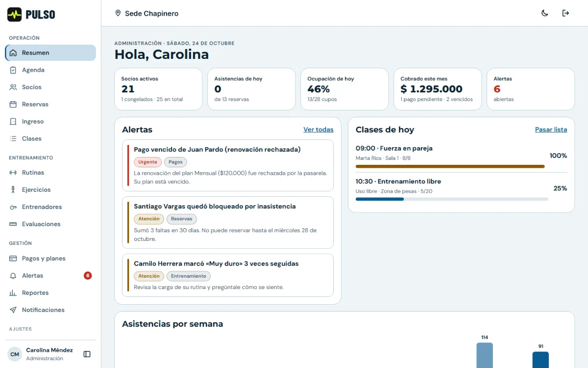
Task: Collapse the sidebar using the panel icon
Action: (87, 354)
